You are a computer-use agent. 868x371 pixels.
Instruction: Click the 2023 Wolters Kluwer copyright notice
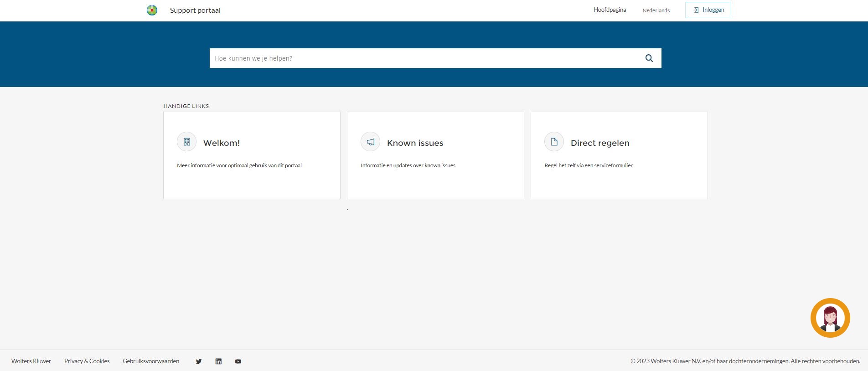(x=745, y=361)
